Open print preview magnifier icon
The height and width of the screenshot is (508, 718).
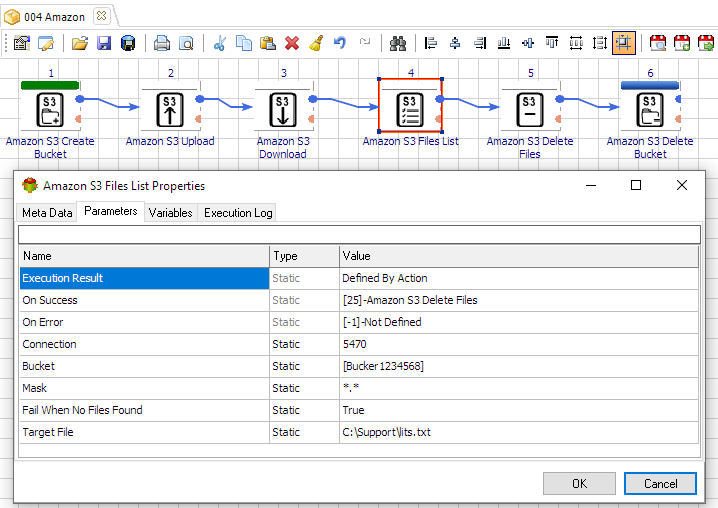(186, 43)
